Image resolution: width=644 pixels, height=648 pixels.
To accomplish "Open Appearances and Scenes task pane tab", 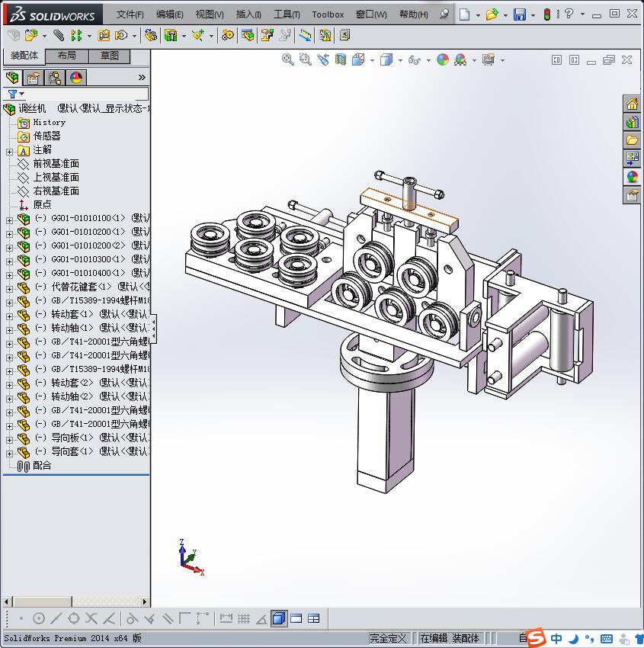I will 632,176.
